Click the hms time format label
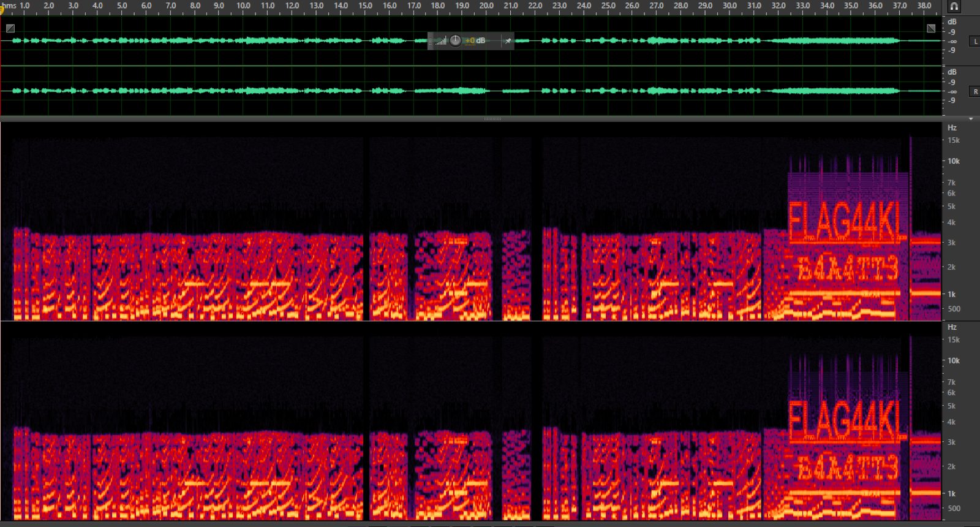 pyautogui.click(x=9, y=6)
